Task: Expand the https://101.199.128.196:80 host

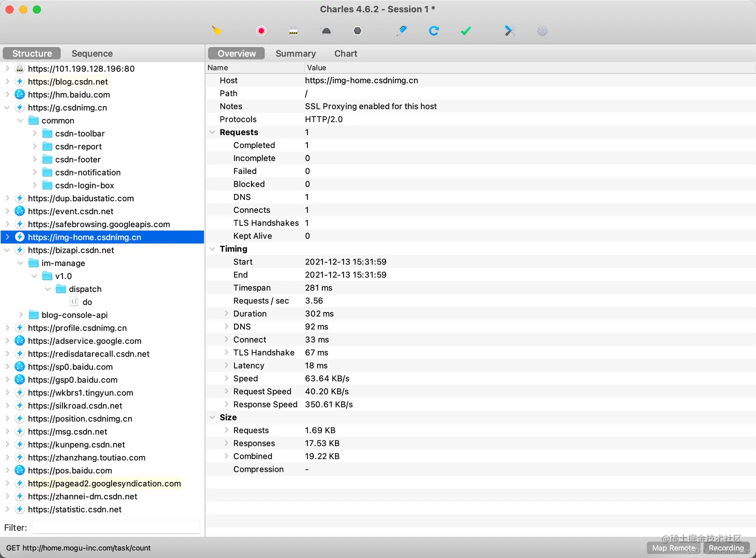Action: pyautogui.click(x=7, y=68)
